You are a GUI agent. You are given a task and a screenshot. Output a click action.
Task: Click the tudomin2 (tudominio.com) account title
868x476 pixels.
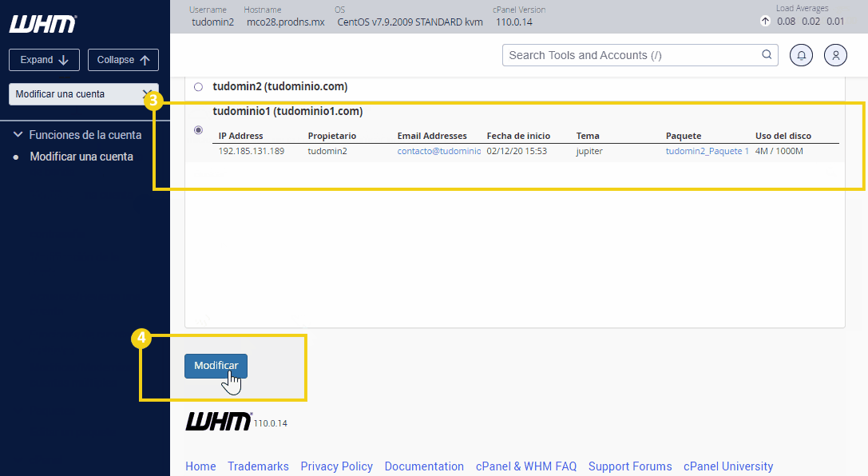(x=280, y=86)
